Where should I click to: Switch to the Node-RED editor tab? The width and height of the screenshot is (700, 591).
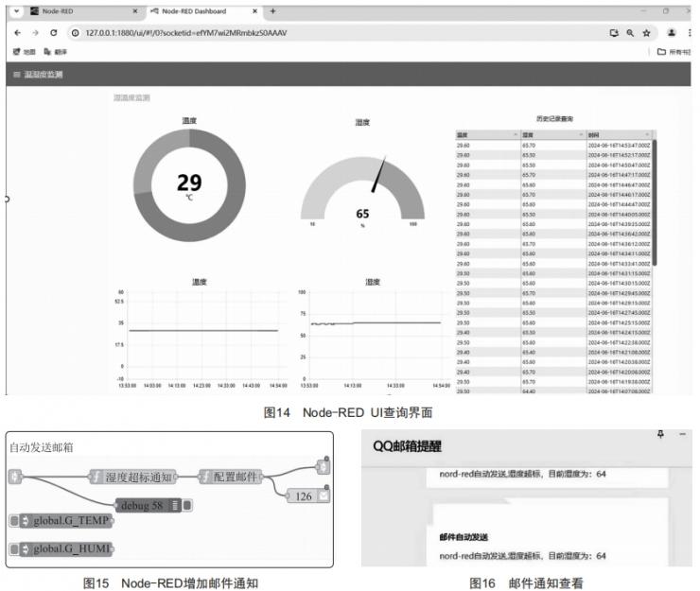point(82,11)
